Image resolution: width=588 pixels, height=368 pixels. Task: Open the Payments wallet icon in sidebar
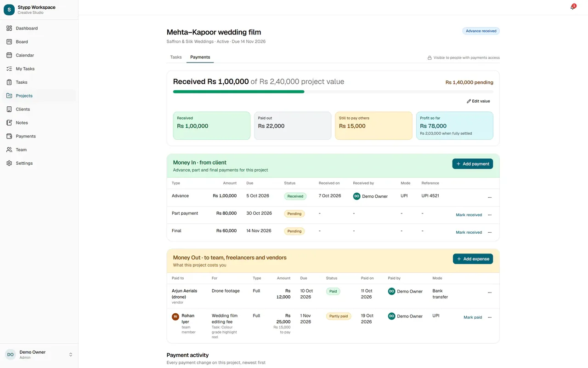pos(9,136)
